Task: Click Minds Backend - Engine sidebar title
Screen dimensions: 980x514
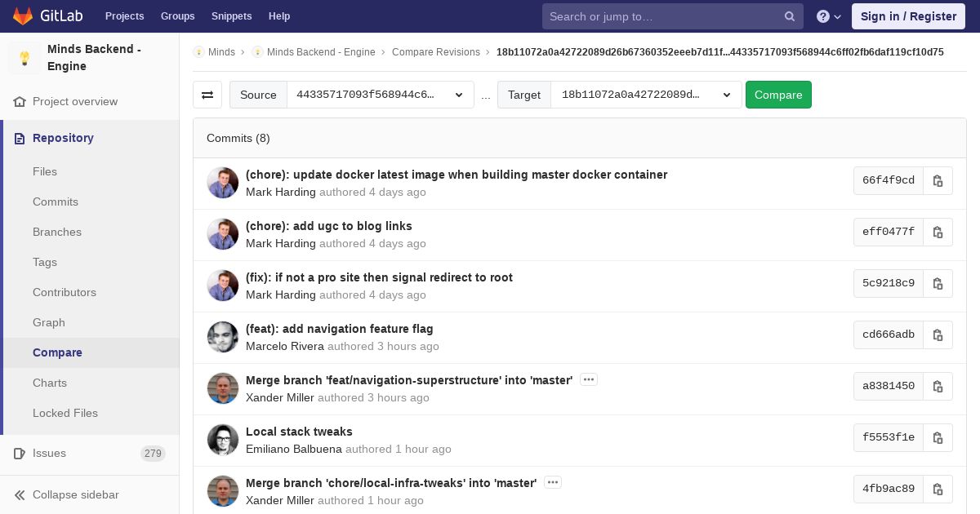Action: click(94, 58)
